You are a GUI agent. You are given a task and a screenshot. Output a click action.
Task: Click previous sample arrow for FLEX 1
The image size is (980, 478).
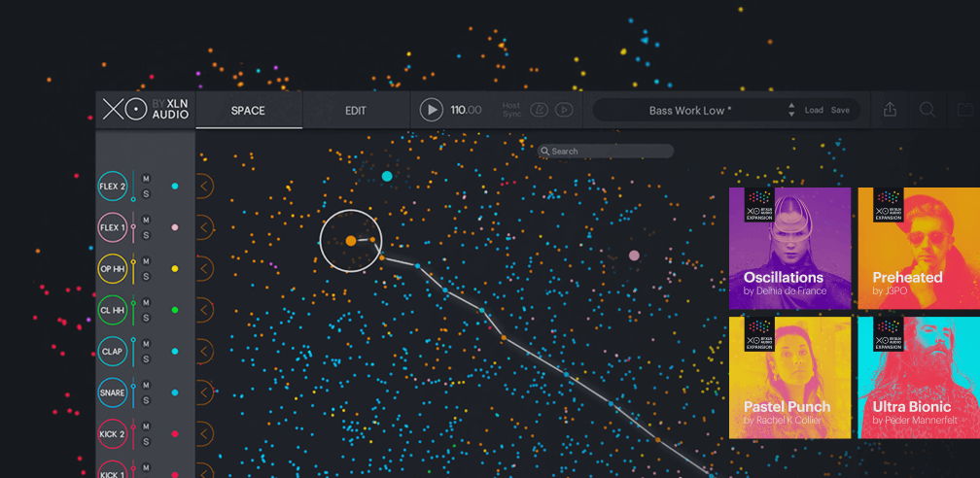click(x=205, y=227)
